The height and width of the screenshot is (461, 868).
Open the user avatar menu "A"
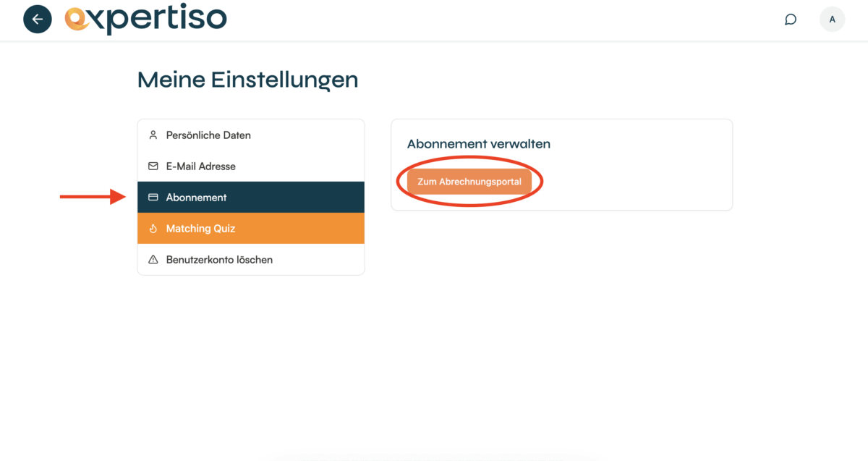tap(832, 20)
